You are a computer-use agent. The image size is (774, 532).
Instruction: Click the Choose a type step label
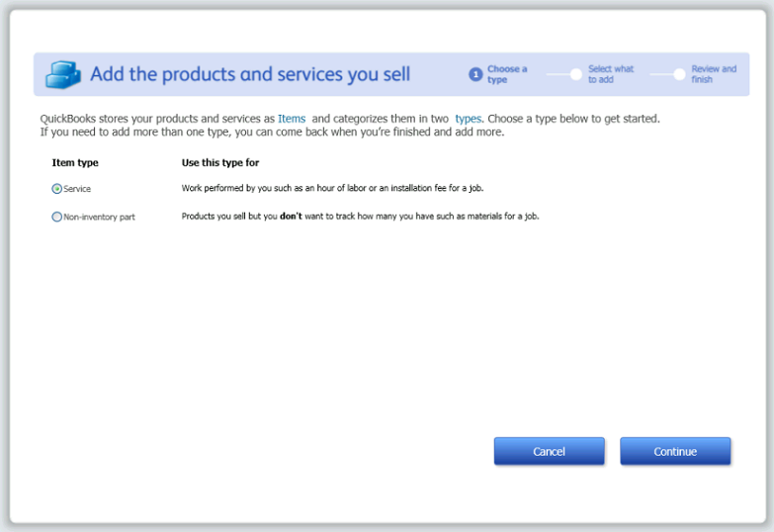pyautogui.click(x=507, y=74)
